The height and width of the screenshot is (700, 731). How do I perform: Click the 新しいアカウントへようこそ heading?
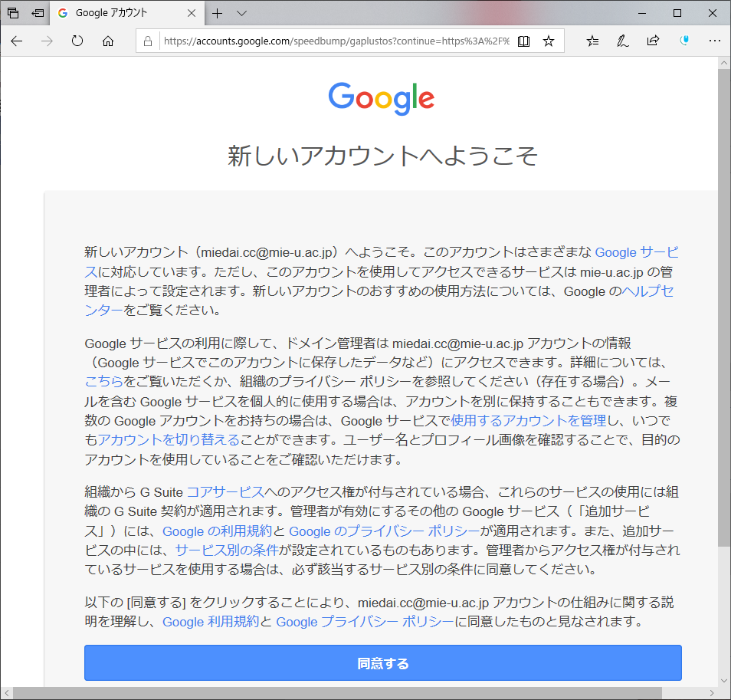tap(383, 156)
